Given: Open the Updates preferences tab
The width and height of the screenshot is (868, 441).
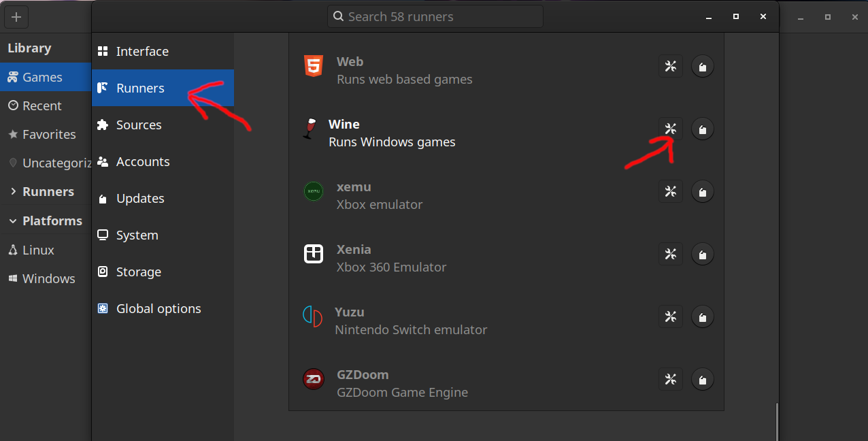Looking at the screenshot, I should 163,198.
